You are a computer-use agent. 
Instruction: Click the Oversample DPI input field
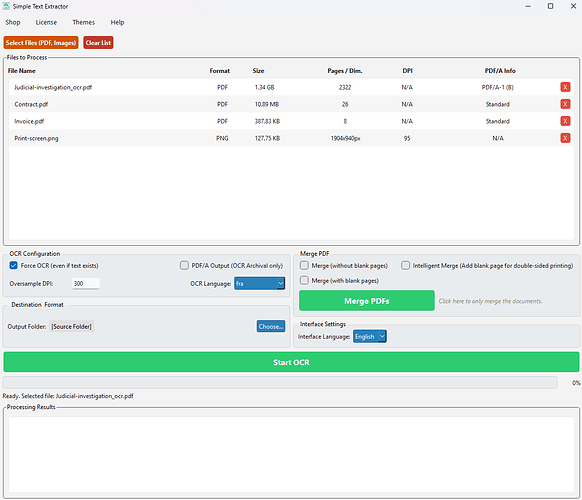(x=86, y=284)
